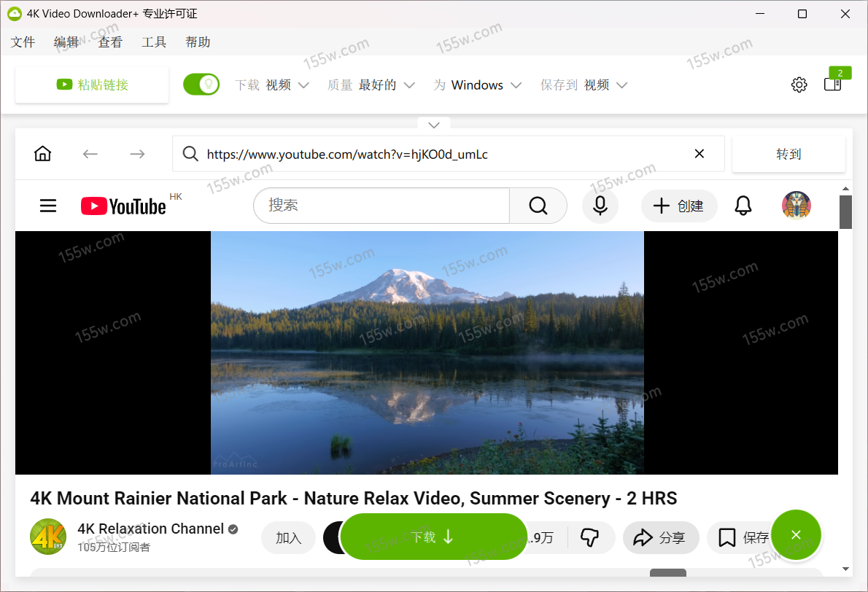Click the green 下载 download button
868x592 pixels.
[433, 537]
